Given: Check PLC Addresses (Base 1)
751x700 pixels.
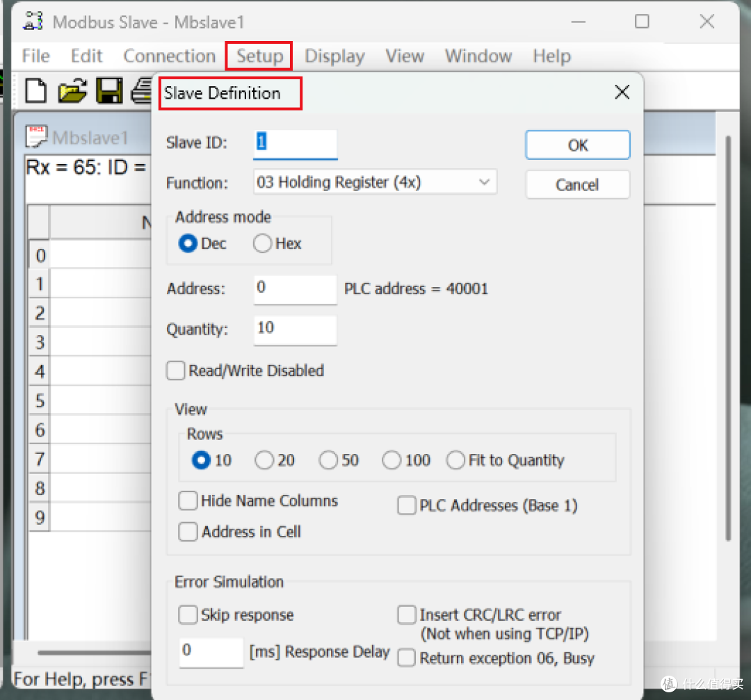Looking at the screenshot, I should coord(407,505).
